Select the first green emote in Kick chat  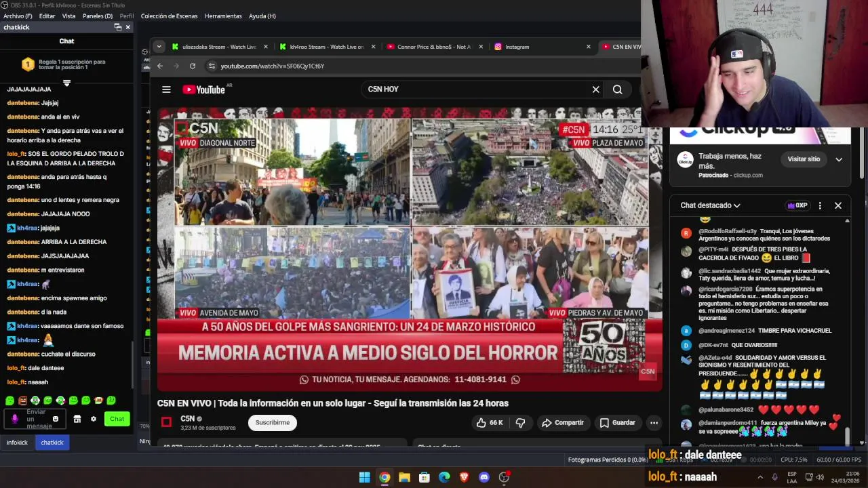pyautogui.click(x=10, y=401)
